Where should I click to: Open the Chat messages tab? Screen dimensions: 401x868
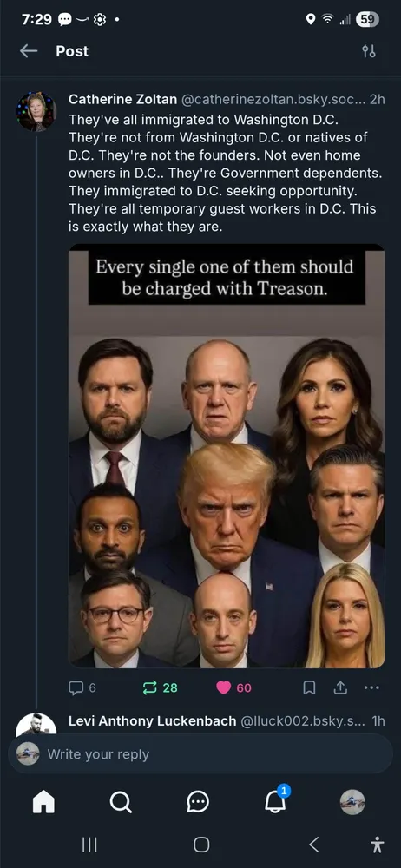point(198,801)
